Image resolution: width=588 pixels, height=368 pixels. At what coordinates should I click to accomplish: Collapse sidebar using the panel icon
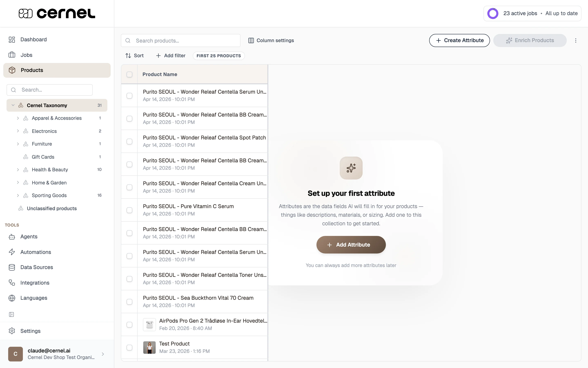(x=11, y=314)
